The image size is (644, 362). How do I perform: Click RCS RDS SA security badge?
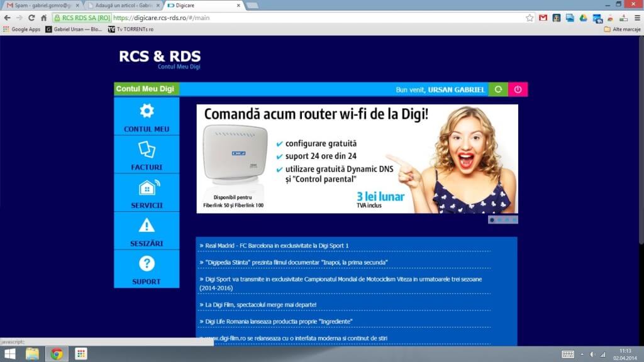(82, 18)
